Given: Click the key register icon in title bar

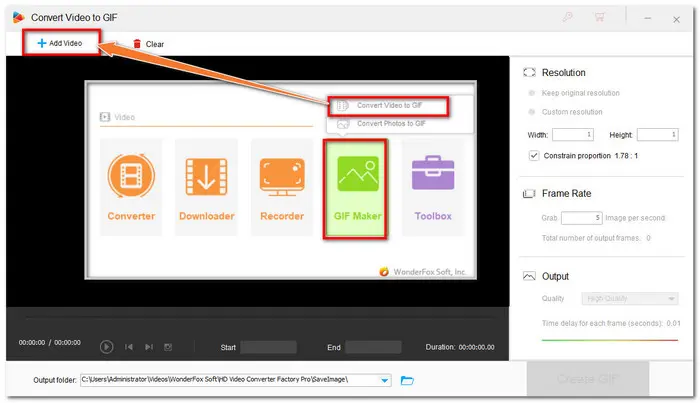Looking at the screenshot, I should (567, 17).
